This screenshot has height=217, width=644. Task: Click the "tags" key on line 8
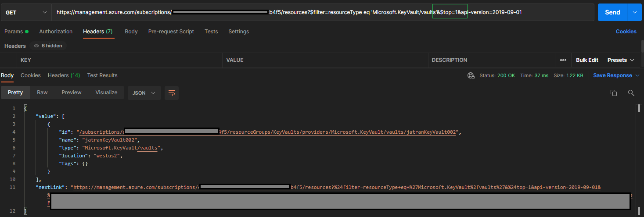coord(68,164)
